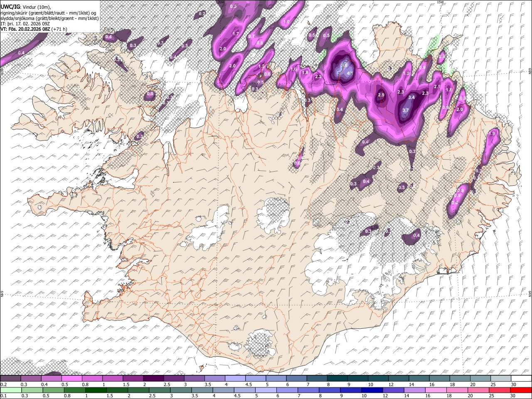Viewport: 532px width, 399px height.
Task: Choose the light grey snow swatch between 25 and 30
Action: 500,379
